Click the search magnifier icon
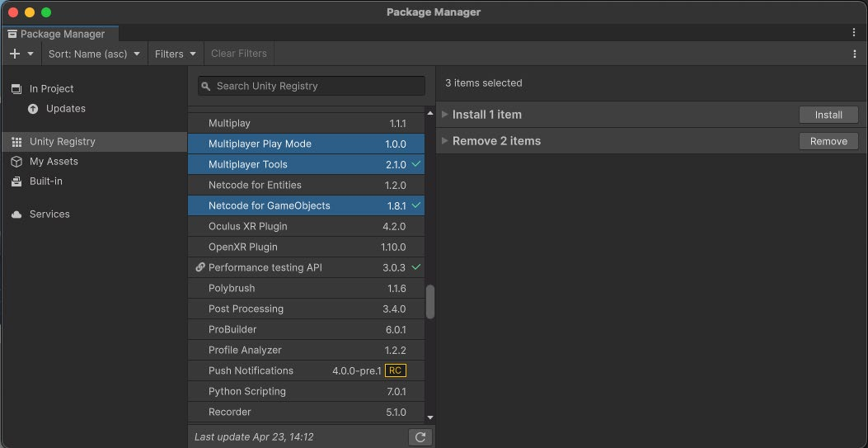This screenshot has width=868, height=448. point(206,87)
